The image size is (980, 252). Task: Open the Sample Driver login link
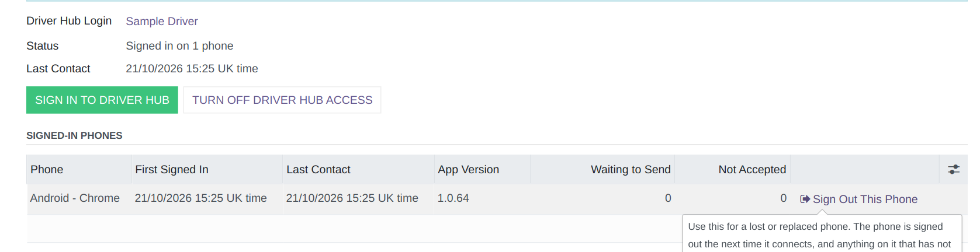pyautogui.click(x=162, y=21)
